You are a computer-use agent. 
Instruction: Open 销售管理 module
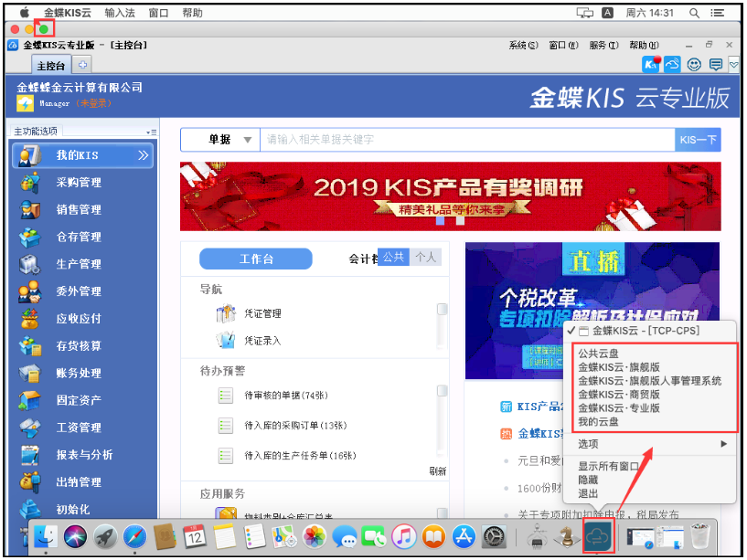[x=79, y=209]
